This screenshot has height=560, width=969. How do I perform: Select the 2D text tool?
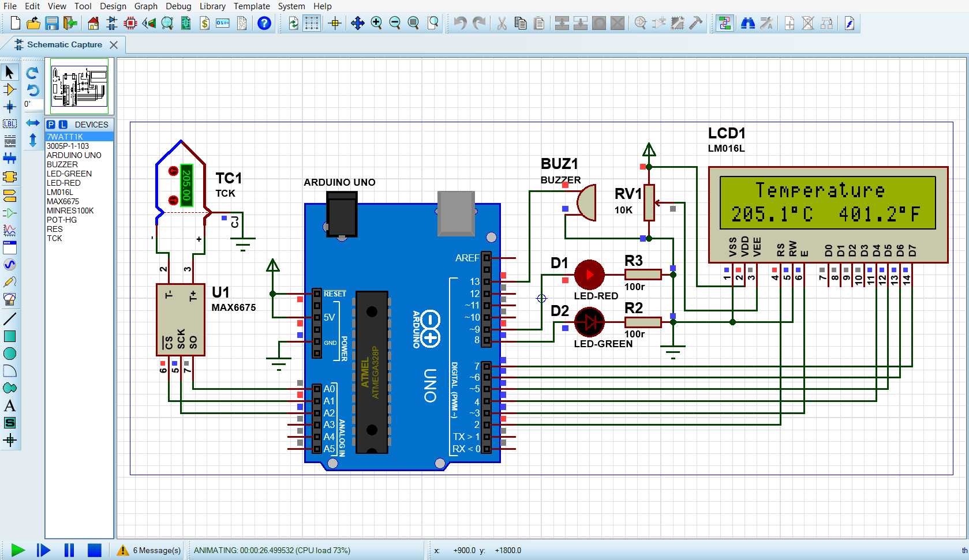[10, 405]
